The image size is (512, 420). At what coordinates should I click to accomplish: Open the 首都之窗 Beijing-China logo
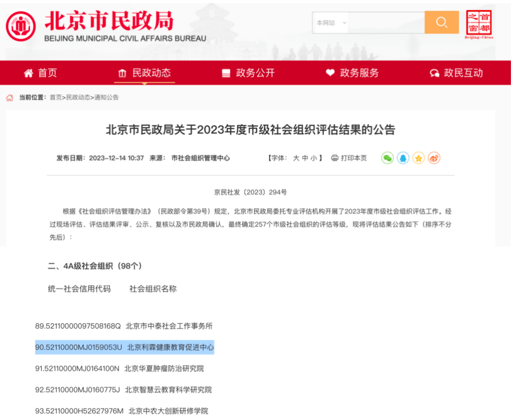coord(479,24)
